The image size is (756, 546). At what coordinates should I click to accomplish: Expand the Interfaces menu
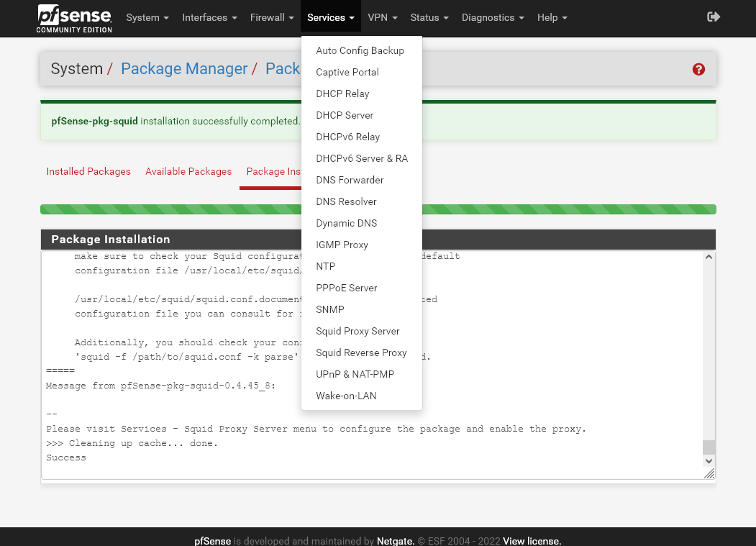(209, 17)
